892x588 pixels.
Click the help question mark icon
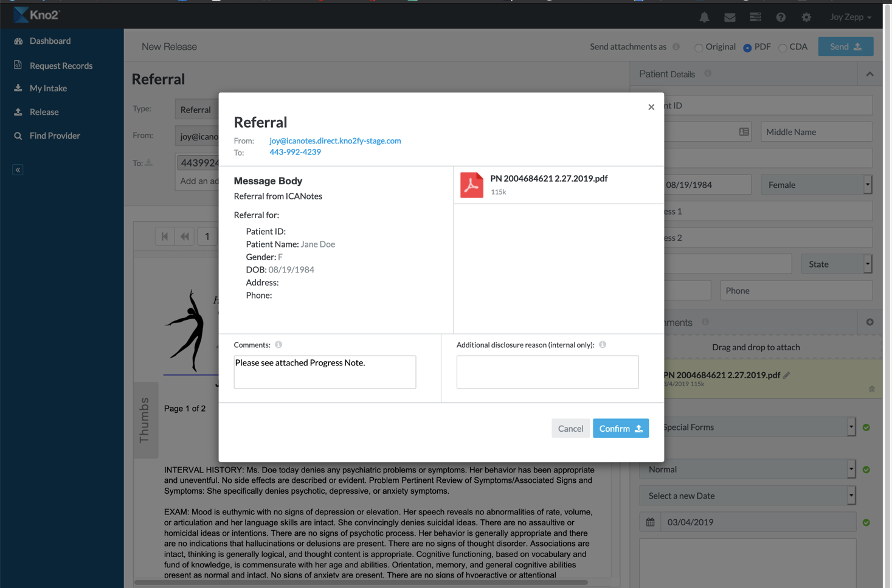point(781,17)
